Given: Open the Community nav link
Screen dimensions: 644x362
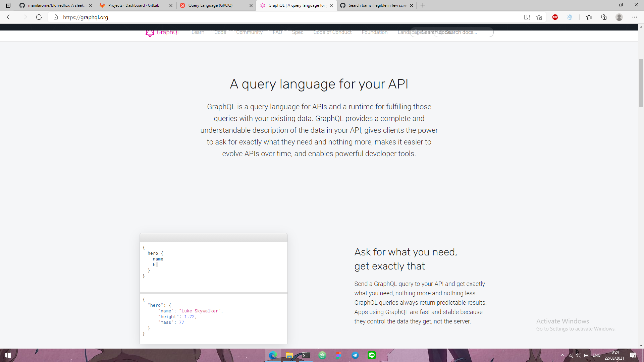Looking at the screenshot, I should click(249, 32).
